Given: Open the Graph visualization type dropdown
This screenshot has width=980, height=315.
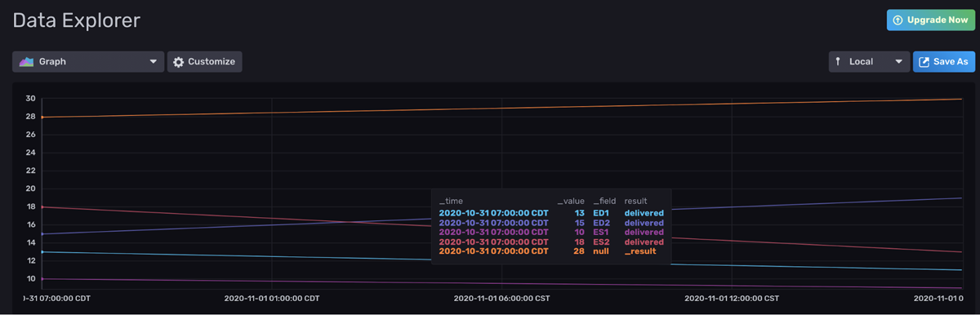Looking at the screenshot, I should tap(88, 61).
